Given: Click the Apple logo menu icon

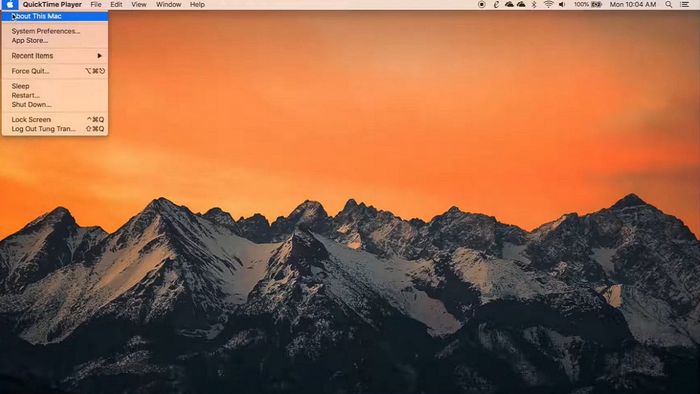Looking at the screenshot, I should pos(9,4).
